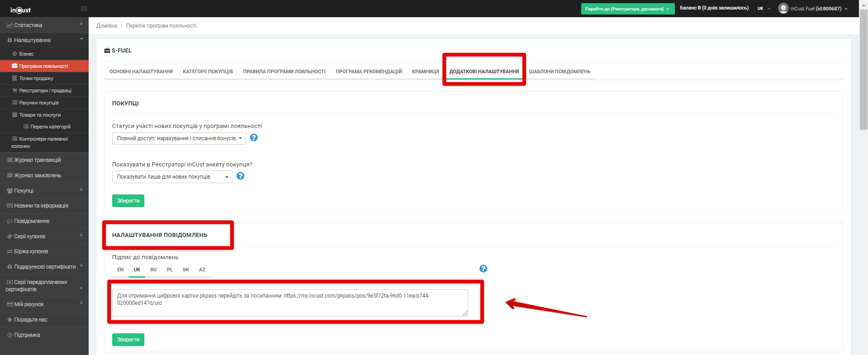This screenshot has width=868, height=355.
Task: Click the Точки продажу icon
Action: tap(14, 78)
